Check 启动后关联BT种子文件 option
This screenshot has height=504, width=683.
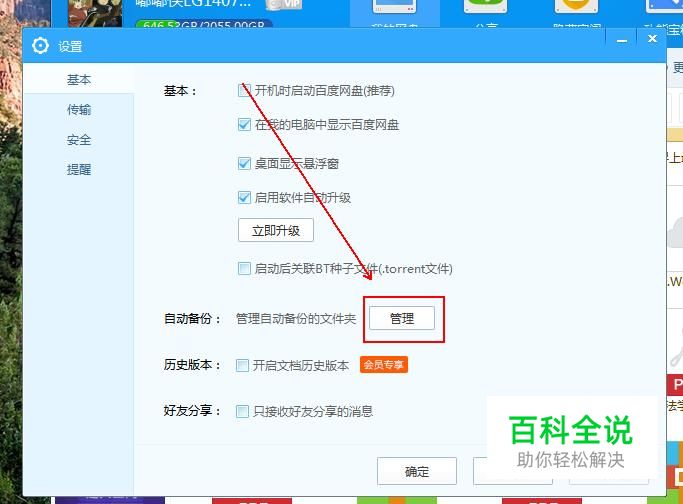coord(244,268)
